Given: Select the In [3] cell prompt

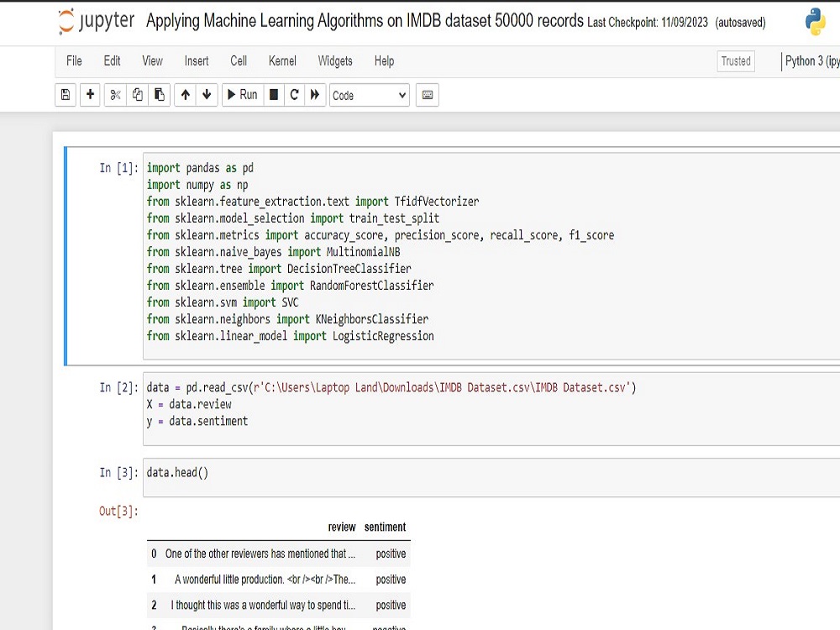Looking at the screenshot, I should (119, 473).
